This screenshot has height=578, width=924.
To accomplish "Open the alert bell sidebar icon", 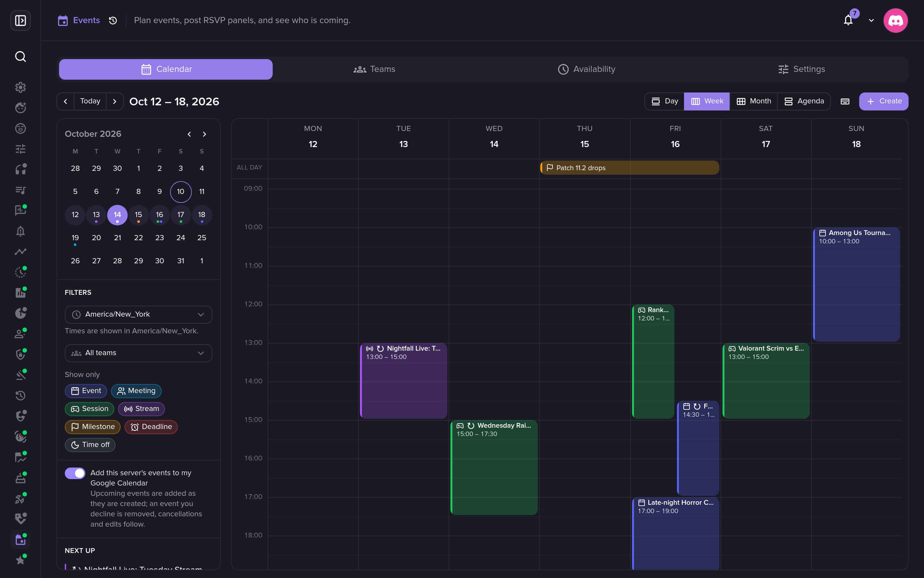I will (x=20, y=231).
